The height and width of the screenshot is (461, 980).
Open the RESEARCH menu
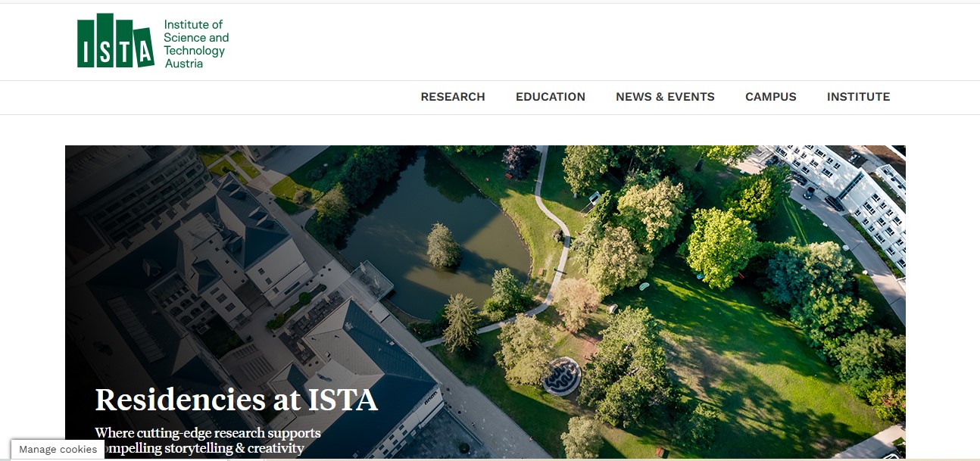pos(452,97)
